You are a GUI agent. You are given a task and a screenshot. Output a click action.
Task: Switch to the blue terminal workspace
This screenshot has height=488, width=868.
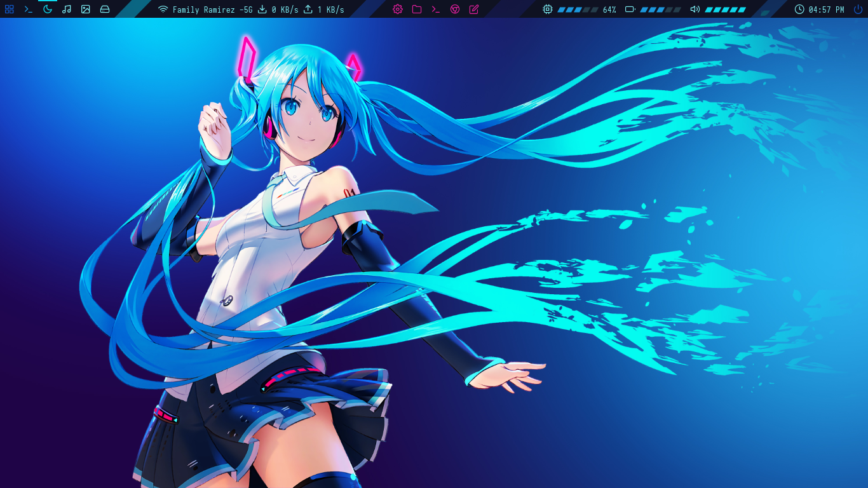28,10
